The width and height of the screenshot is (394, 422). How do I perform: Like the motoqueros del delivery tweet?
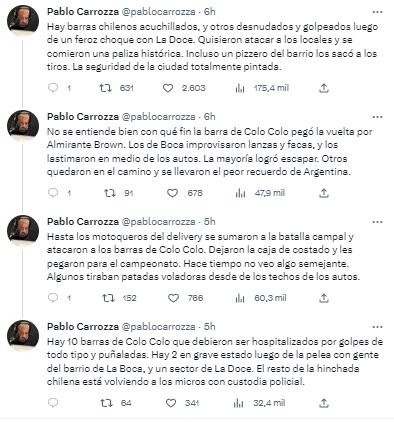pyautogui.click(x=173, y=298)
